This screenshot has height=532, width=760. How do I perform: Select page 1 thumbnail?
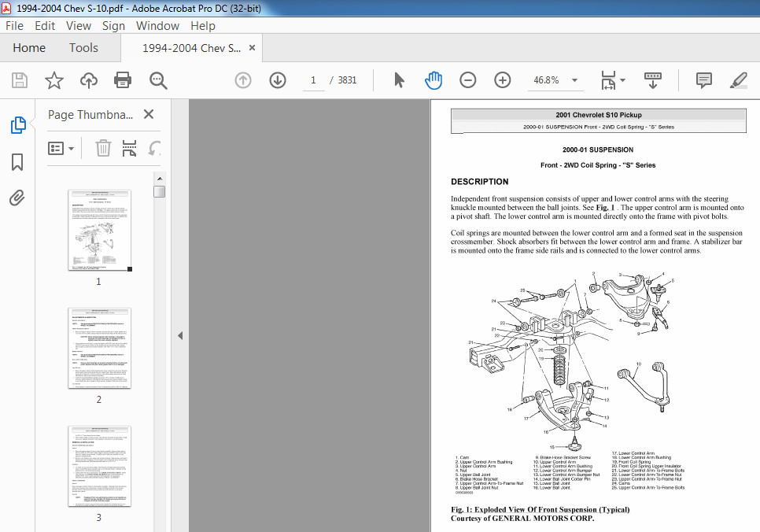click(x=99, y=231)
